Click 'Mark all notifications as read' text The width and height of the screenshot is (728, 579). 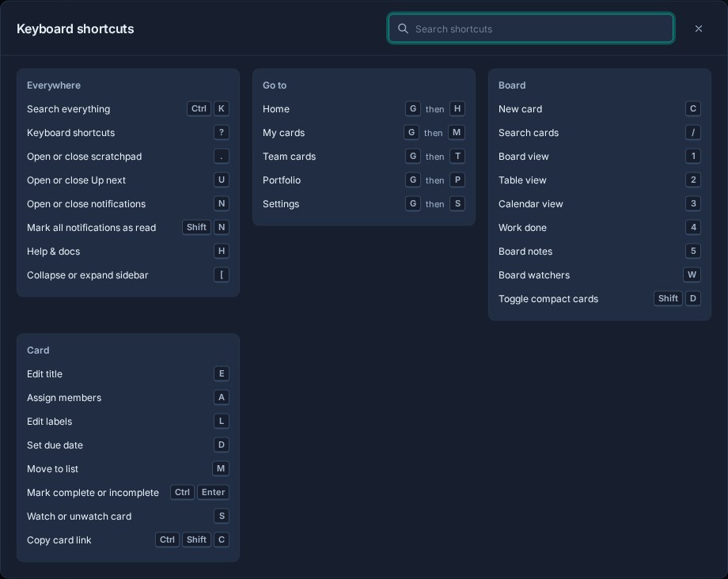[x=92, y=227]
